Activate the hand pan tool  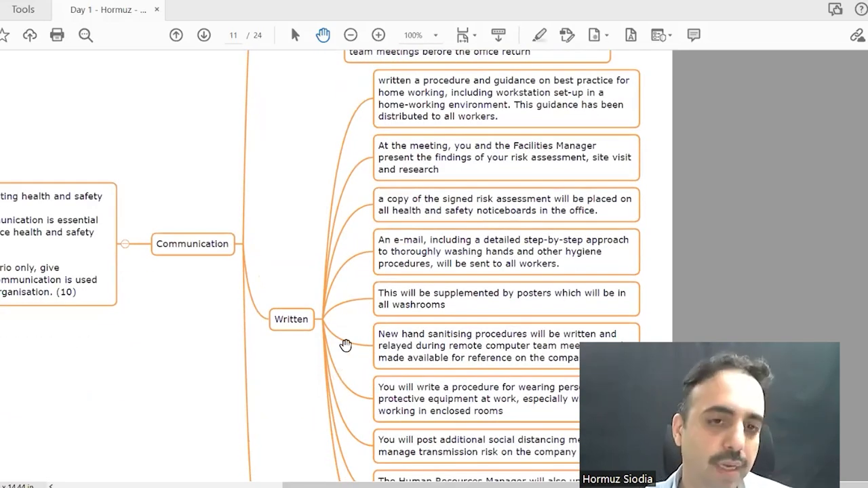click(x=323, y=35)
